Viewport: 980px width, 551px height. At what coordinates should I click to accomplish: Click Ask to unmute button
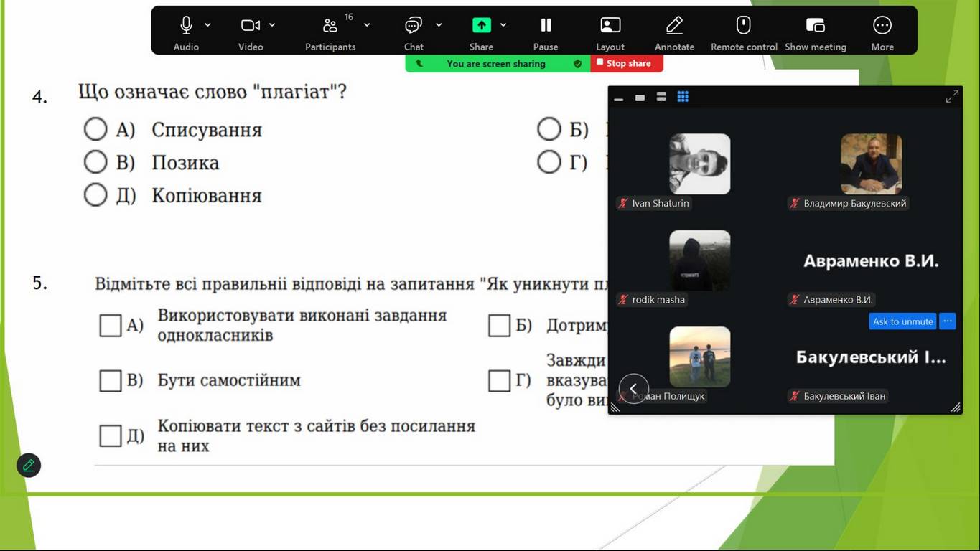(x=902, y=321)
